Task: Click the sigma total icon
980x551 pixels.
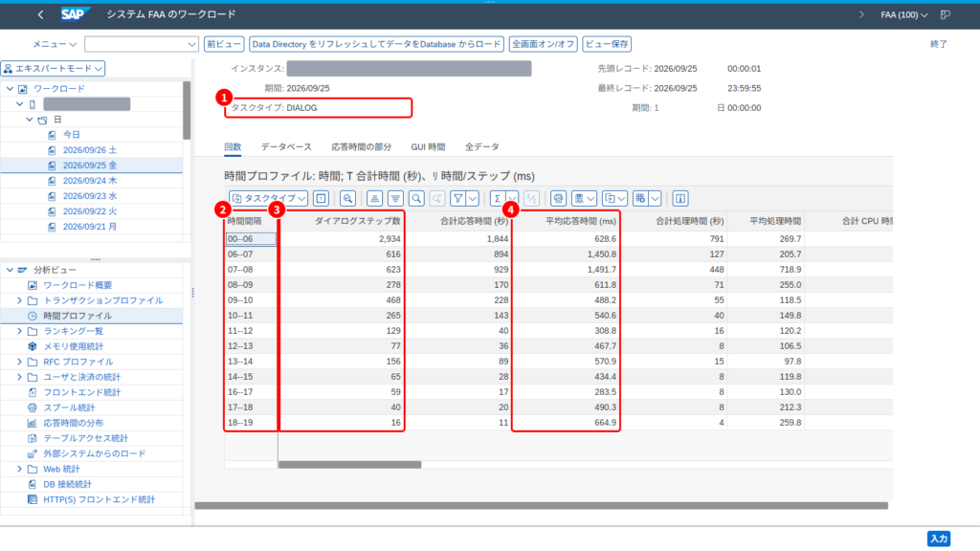Action: (x=497, y=199)
